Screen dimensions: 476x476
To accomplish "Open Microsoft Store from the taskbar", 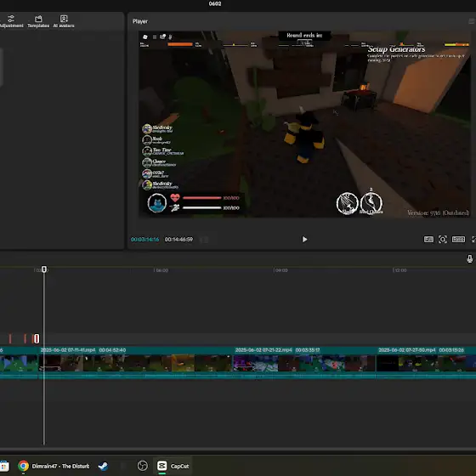I will [x=4, y=466].
